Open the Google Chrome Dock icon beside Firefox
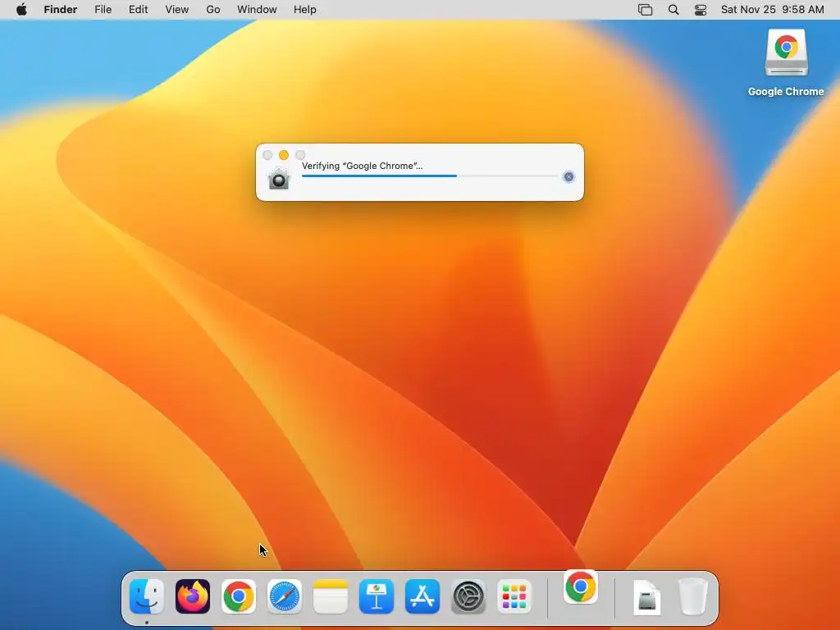840x630 pixels. pyautogui.click(x=239, y=596)
